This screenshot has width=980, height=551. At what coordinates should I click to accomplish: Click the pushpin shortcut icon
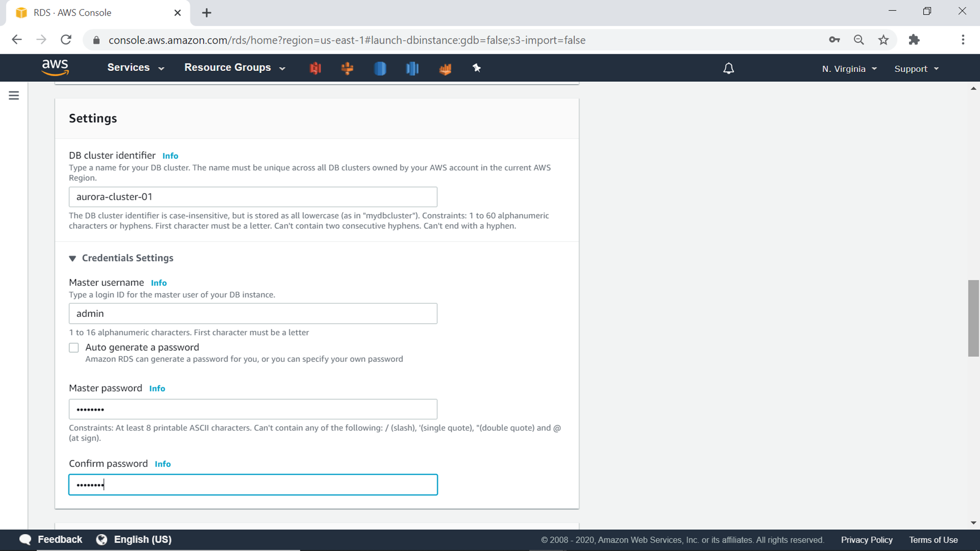(x=476, y=68)
